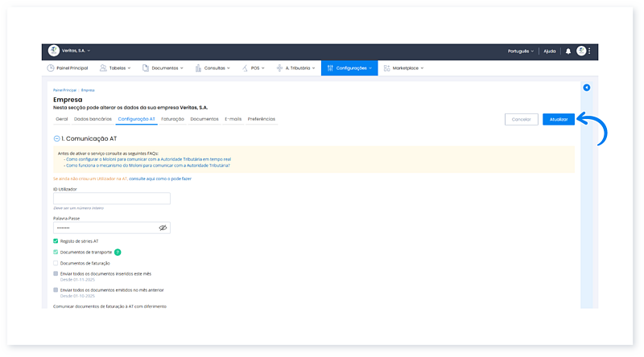
Task: Toggle the Registo de séries AT checkbox
Action: click(56, 240)
